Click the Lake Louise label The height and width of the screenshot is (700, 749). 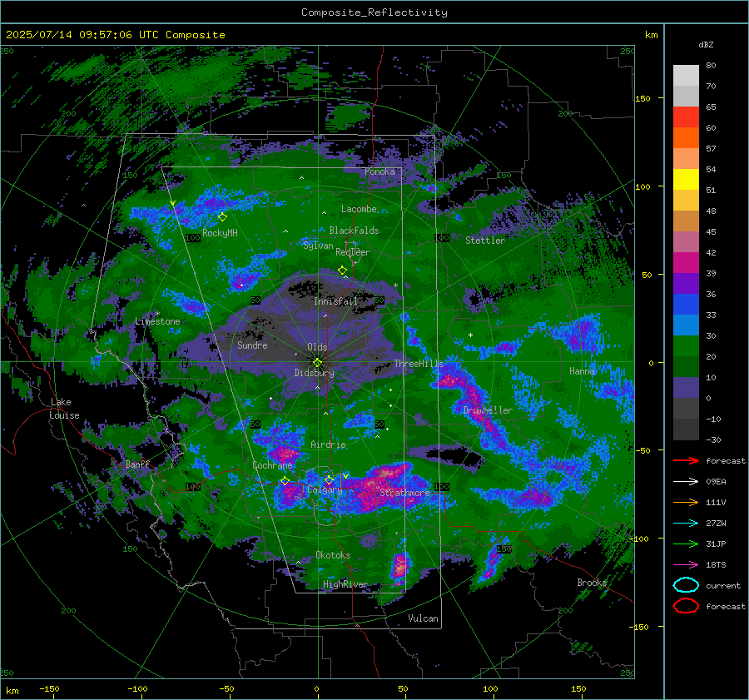pos(64,409)
